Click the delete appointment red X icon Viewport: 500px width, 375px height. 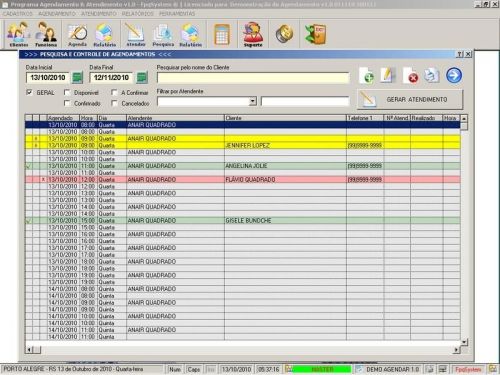(x=411, y=75)
